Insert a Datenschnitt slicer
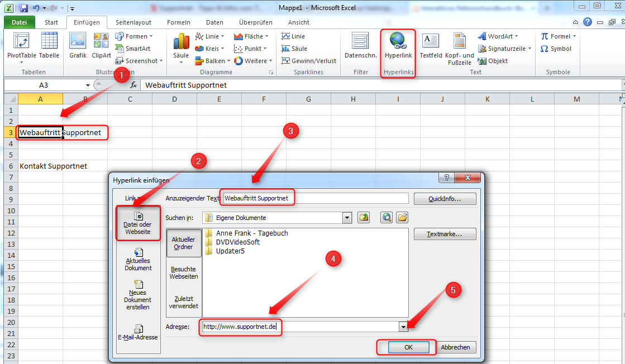625x364 pixels. (361, 46)
